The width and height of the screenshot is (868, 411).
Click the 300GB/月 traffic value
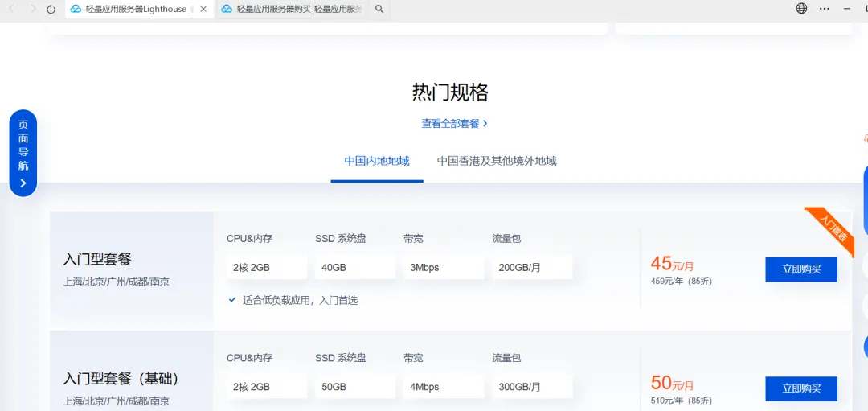pos(532,387)
